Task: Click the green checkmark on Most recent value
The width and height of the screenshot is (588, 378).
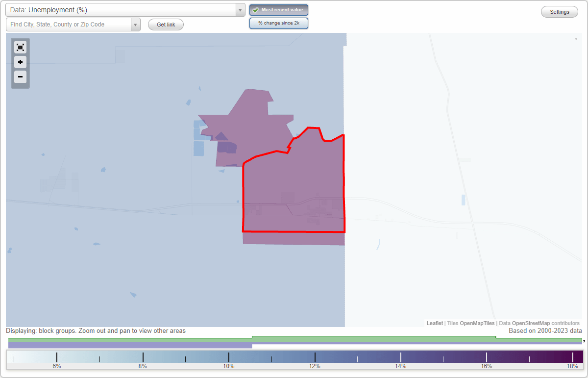Action: pyautogui.click(x=255, y=9)
